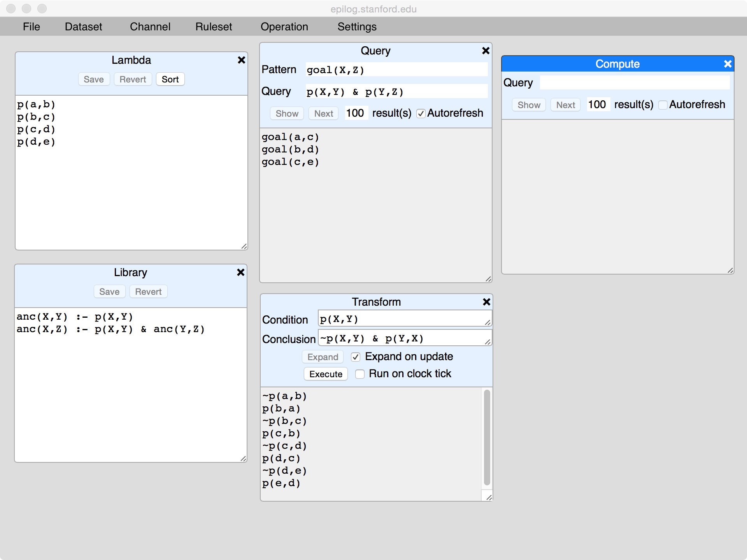The height and width of the screenshot is (560, 747).
Task: Close the Lambda panel with X icon
Action: (241, 60)
